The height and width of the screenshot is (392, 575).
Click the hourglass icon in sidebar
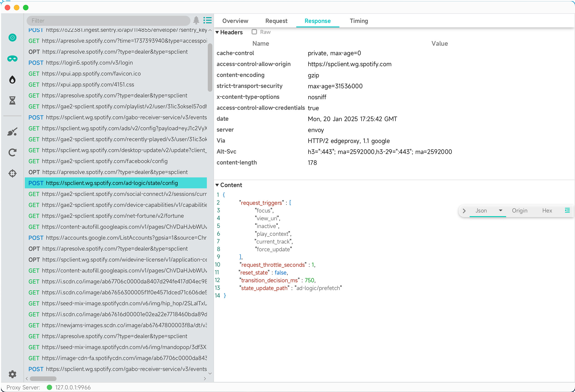coord(12,101)
